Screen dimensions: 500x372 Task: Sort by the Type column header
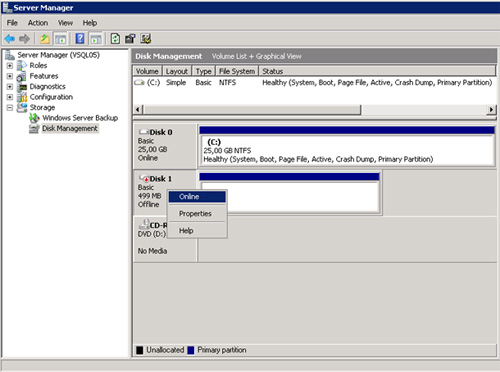(x=203, y=71)
